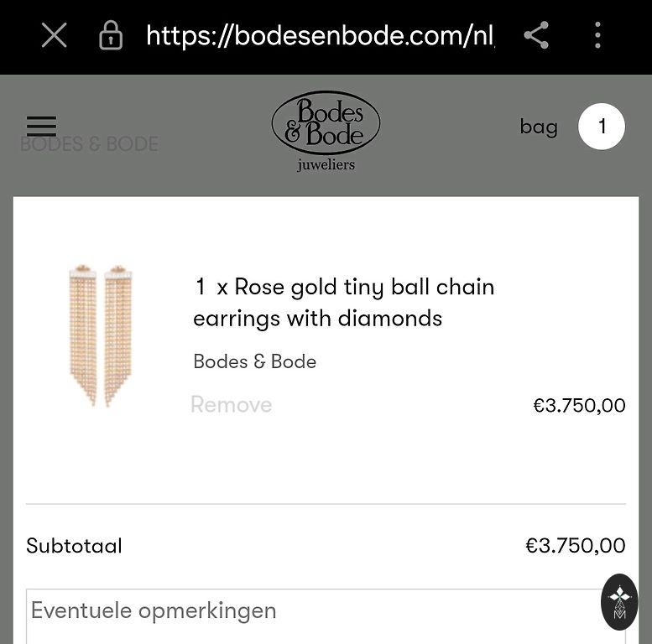Close the browser tab with the X icon

click(55, 35)
